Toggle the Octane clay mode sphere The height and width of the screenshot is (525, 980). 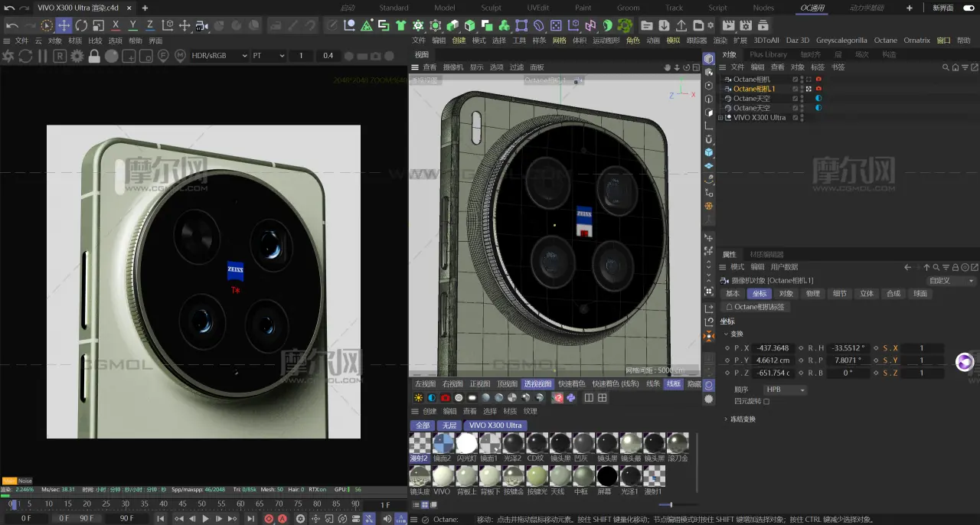point(112,56)
